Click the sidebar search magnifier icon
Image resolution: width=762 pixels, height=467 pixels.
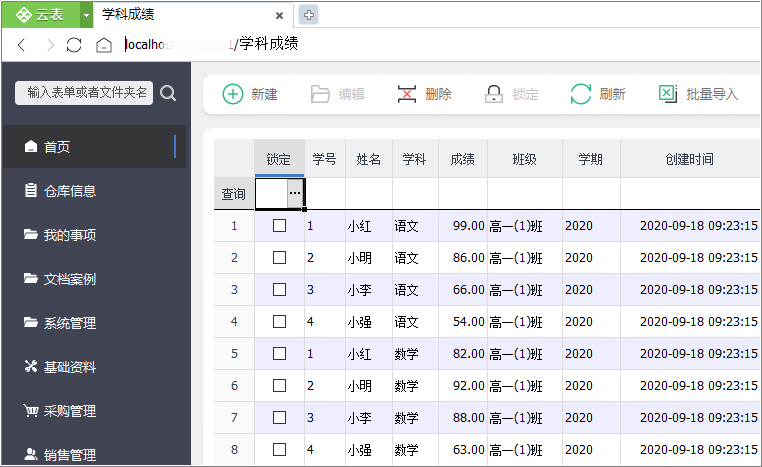coord(168,93)
